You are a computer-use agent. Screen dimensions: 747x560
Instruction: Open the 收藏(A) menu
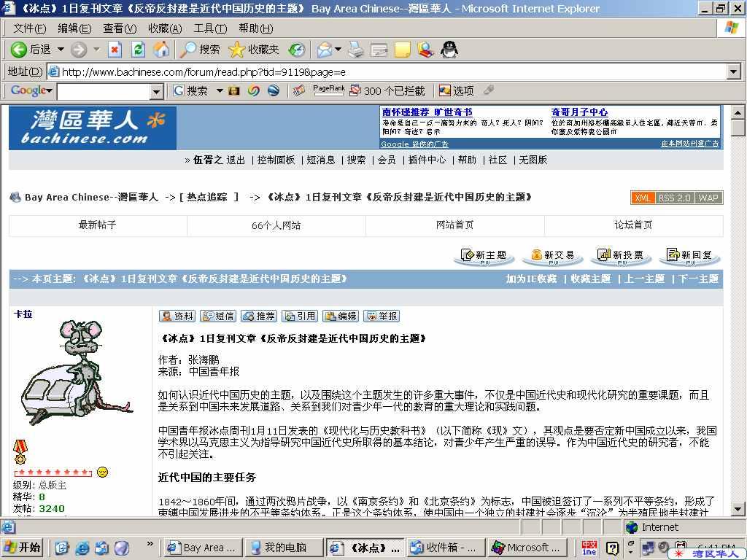165,28
